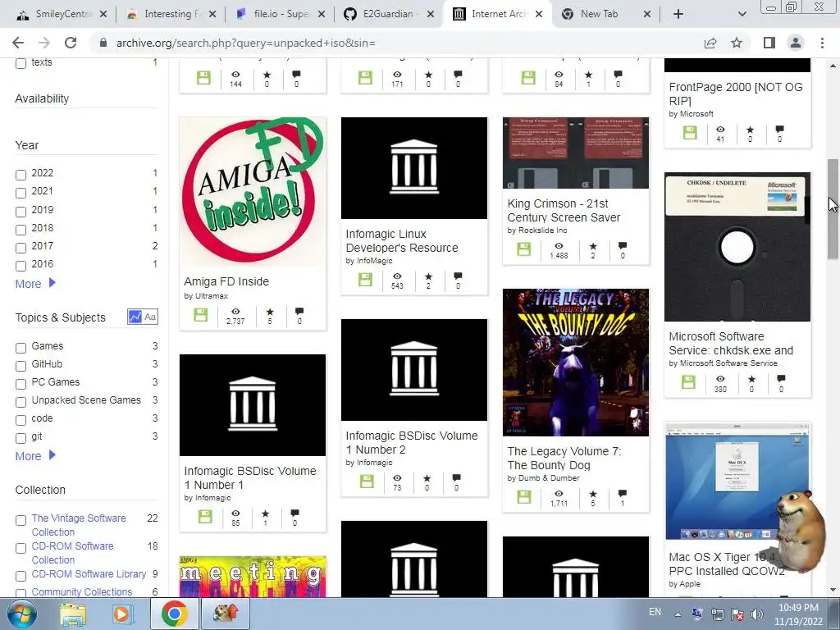
Task: Open Windows Start button
Action: coord(22,614)
